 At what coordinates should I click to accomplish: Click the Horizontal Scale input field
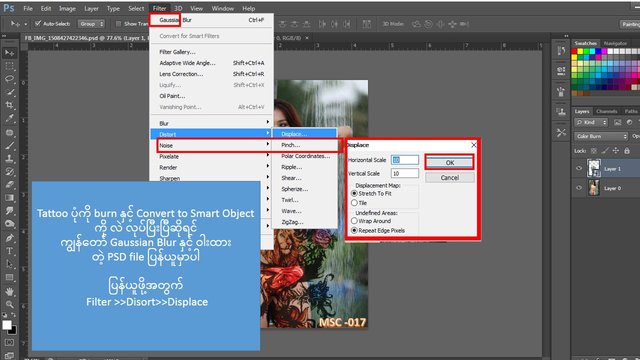pyautogui.click(x=404, y=160)
